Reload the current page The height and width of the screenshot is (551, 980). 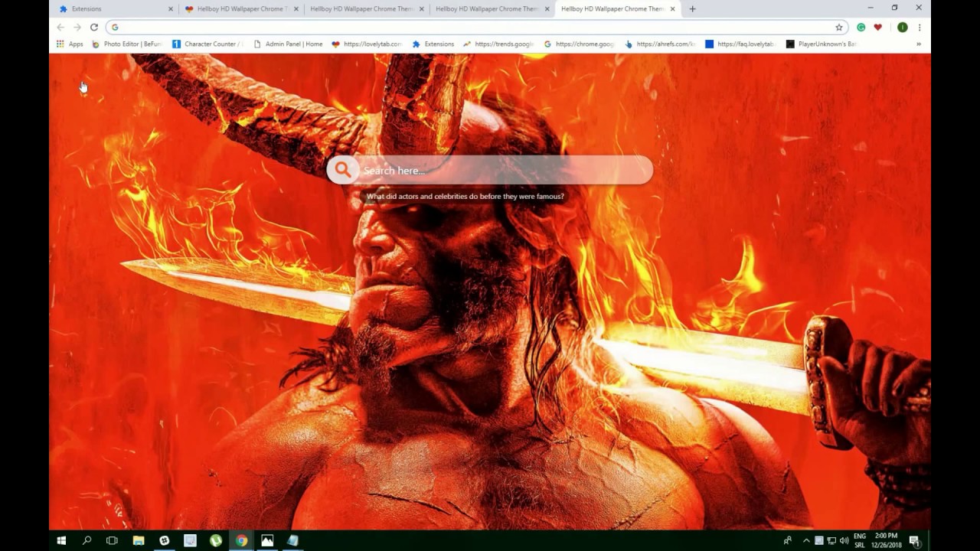(x=94, y=27)
